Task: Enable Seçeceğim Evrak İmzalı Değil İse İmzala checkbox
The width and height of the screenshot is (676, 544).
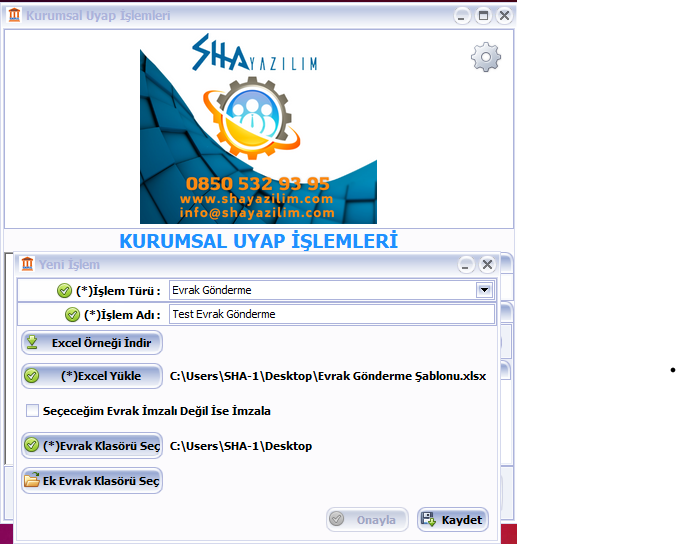Action: point(32,411)
